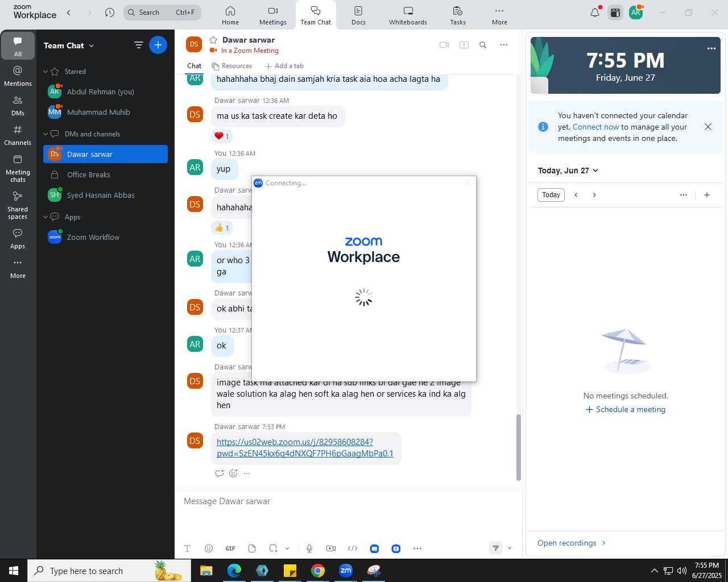
Task: Open the AR profile avatar menu
Action: pos(636,13)
